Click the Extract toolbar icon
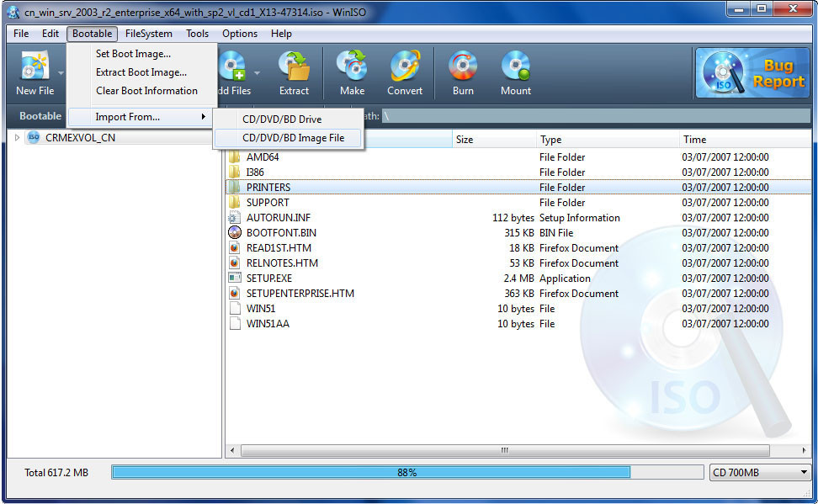The image size is (818, 504). point(294,73)
